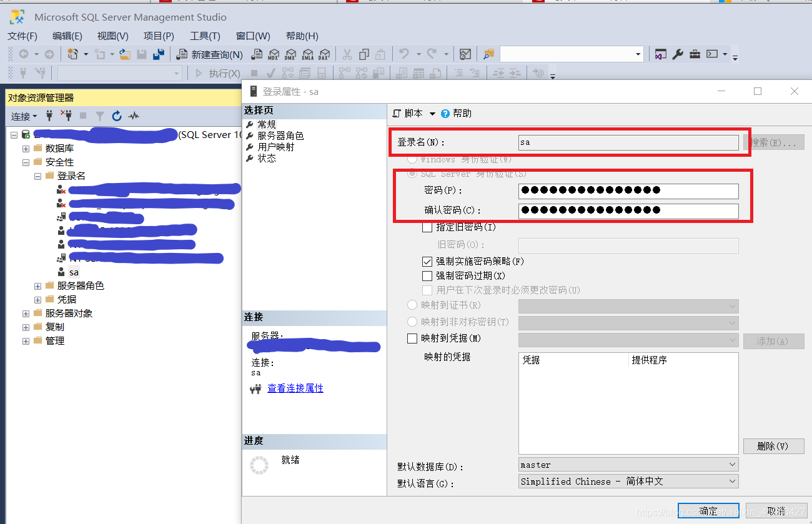Open the Command Window icon
Screen dimensions: 812x524
point(711,54)
